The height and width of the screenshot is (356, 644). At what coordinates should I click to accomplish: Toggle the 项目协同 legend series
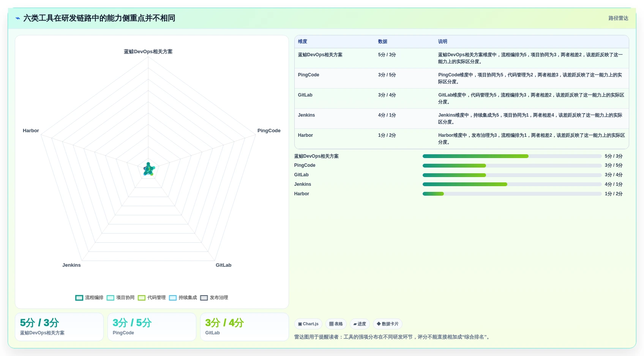[121, 297]
